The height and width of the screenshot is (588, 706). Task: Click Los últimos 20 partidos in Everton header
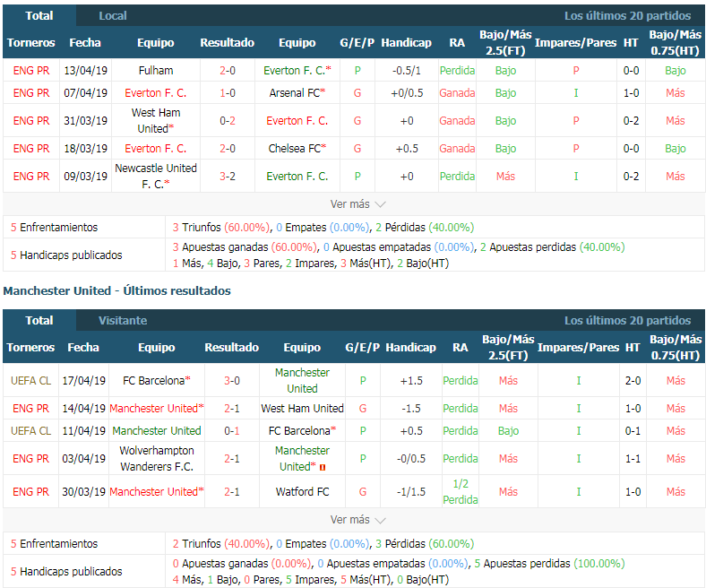point(627,16)
